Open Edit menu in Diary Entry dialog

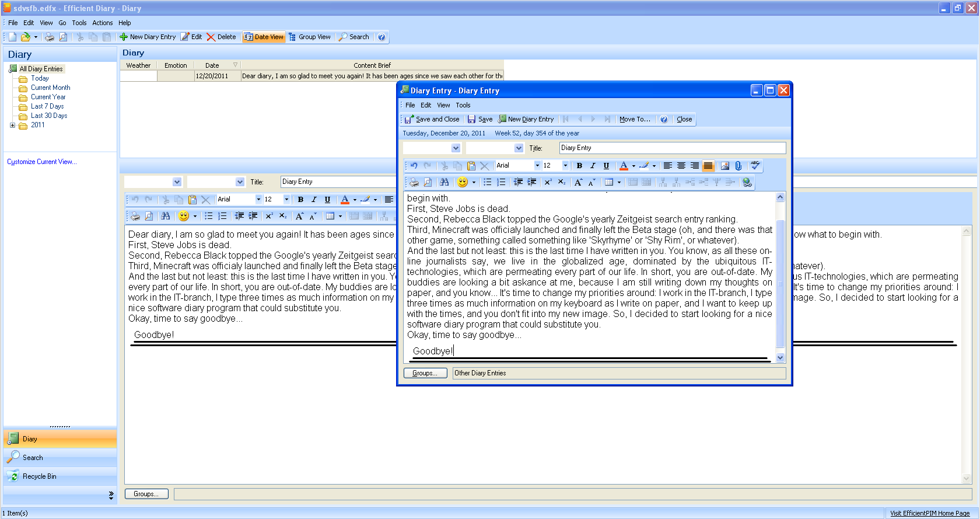[426, 105]
